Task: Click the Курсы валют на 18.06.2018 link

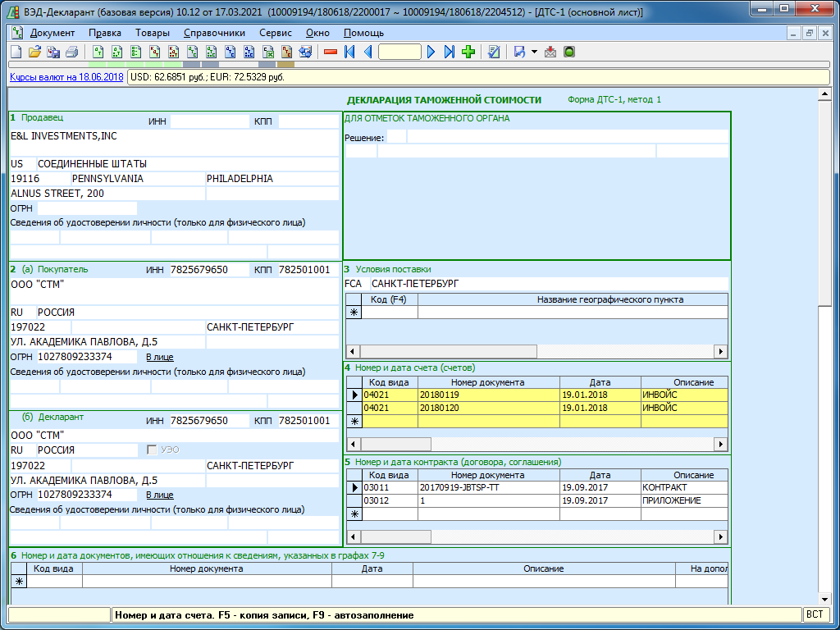Action: 66,77
